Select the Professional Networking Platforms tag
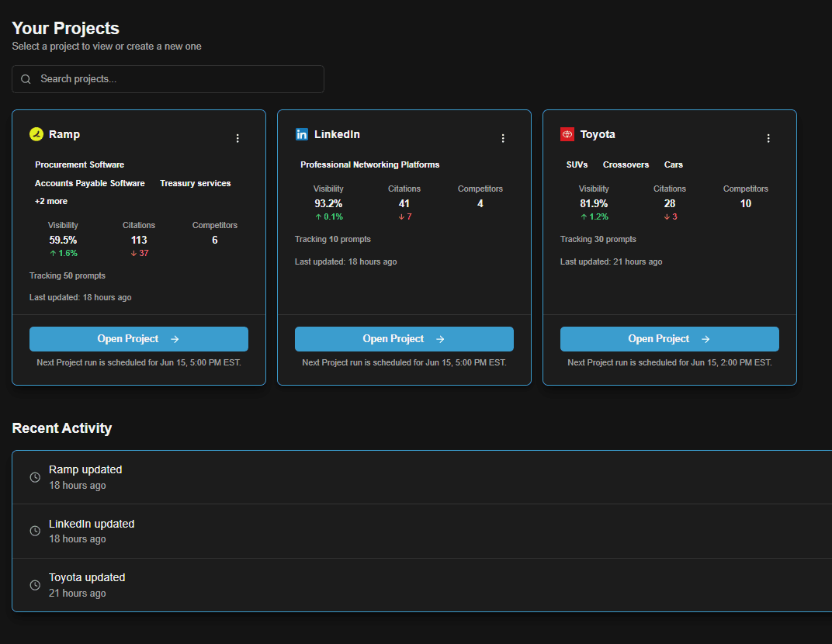This screenshot has height=644, width=832. coord(370,164)
